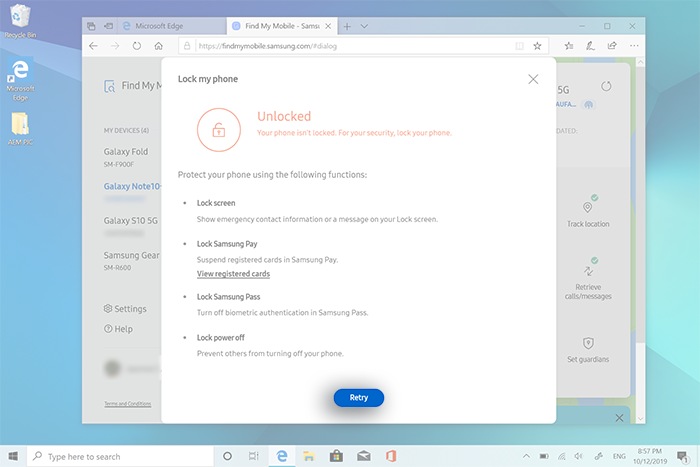The width and height of the screenshot is (700, 467).
Task: Click the taskbar search box
Action: click(x=121, y=456)
